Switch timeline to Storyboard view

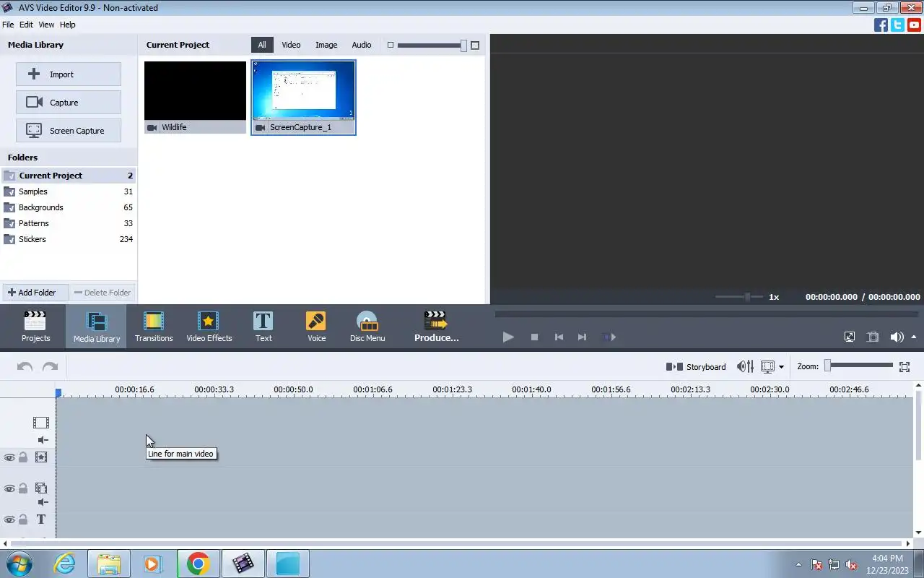click(696, 367)
